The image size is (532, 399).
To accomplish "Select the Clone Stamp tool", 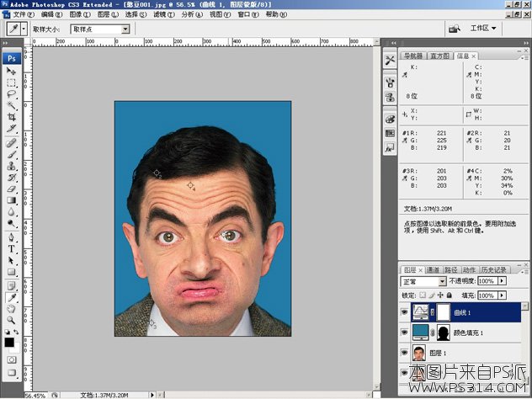I will [x=11, y=166].
